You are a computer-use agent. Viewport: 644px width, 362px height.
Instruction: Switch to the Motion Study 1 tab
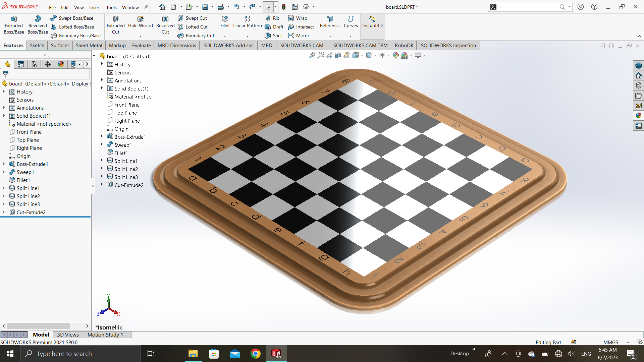tap(105, 335)
